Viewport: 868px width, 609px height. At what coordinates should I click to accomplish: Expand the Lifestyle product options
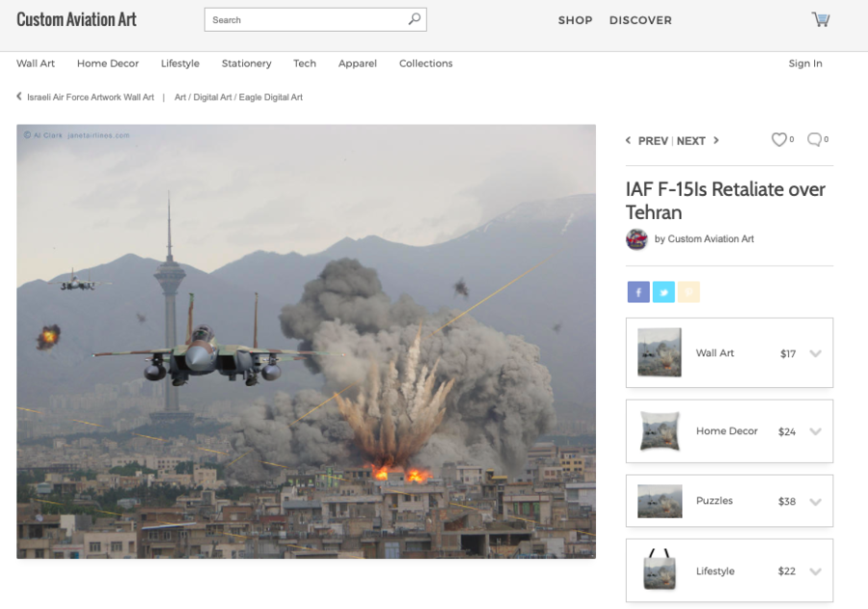click(815, 572)
